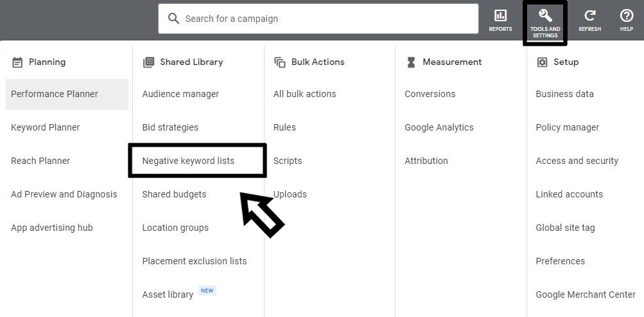This screenshot has width=644, height=317.
Task: Select Scripts under Bulk Actions
Action: pos(288,161)
